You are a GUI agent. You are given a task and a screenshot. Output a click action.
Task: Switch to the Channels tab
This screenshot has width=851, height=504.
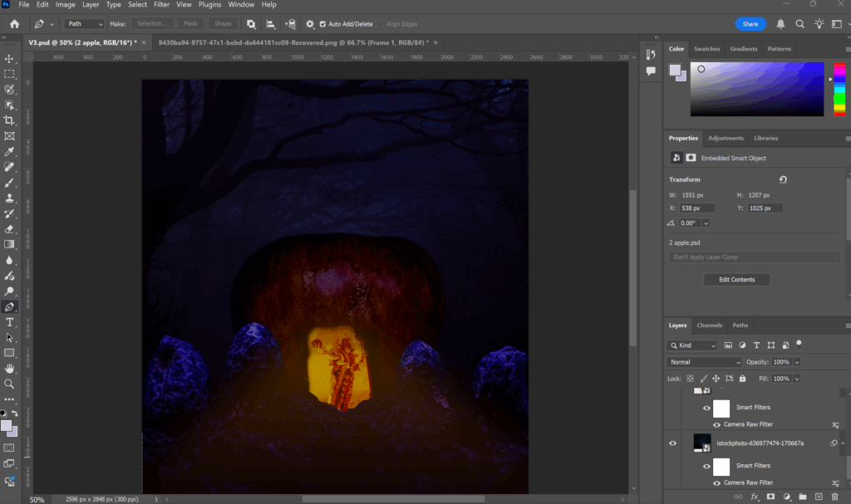[x=709, y=325]
